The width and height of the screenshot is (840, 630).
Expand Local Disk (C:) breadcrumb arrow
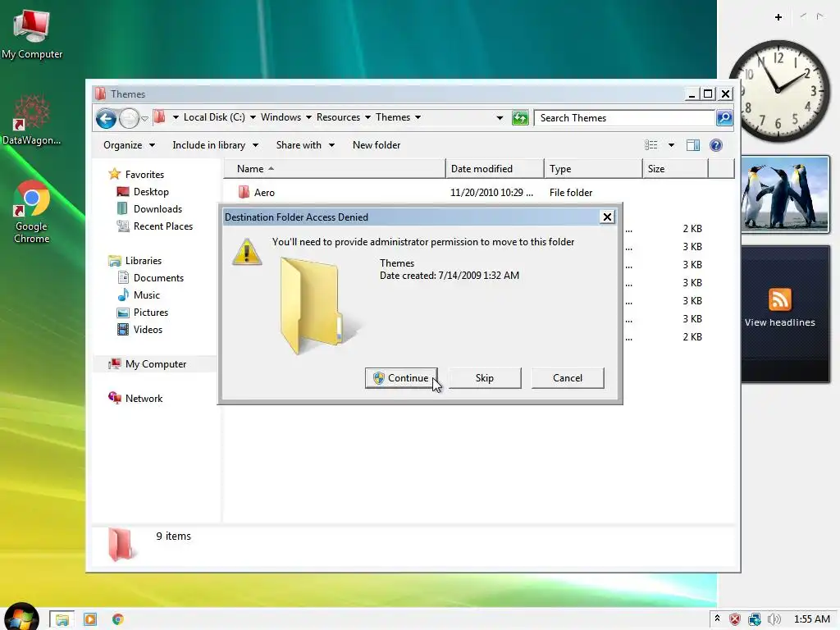253,117
